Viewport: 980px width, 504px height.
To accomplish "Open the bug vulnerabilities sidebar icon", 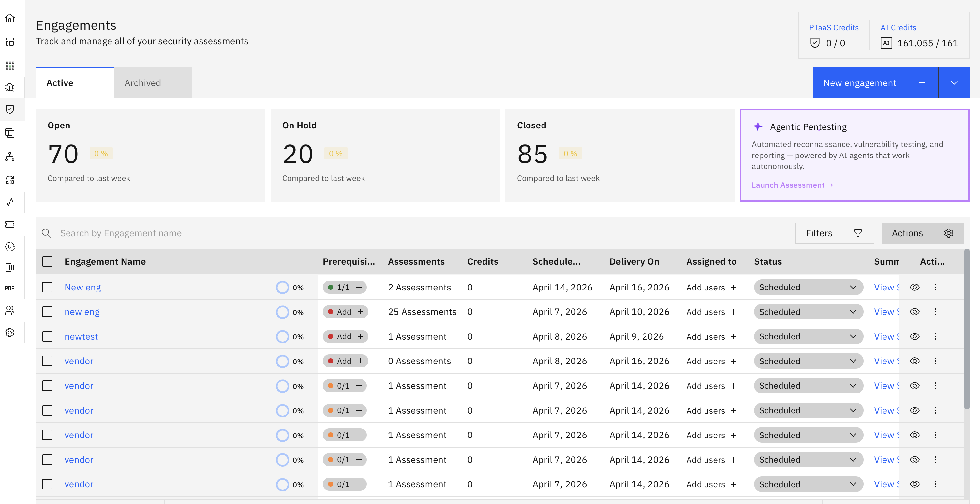I will pyautogui.click(x=10, y=87).
